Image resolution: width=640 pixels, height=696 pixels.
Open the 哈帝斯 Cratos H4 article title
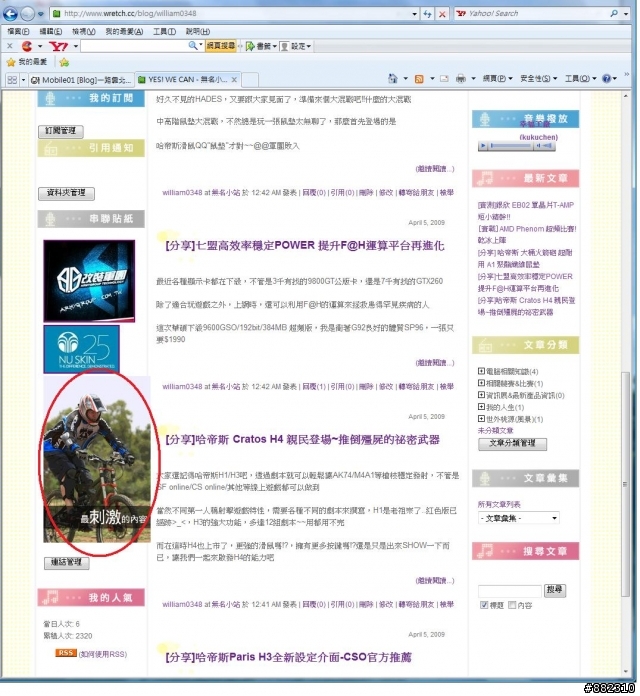click(x=303, y=441)
